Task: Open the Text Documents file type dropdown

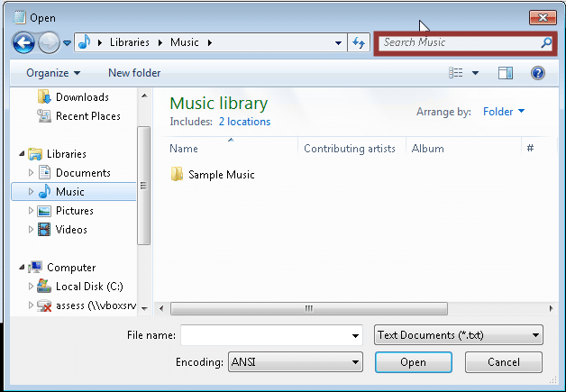Action: pos(458,335)
